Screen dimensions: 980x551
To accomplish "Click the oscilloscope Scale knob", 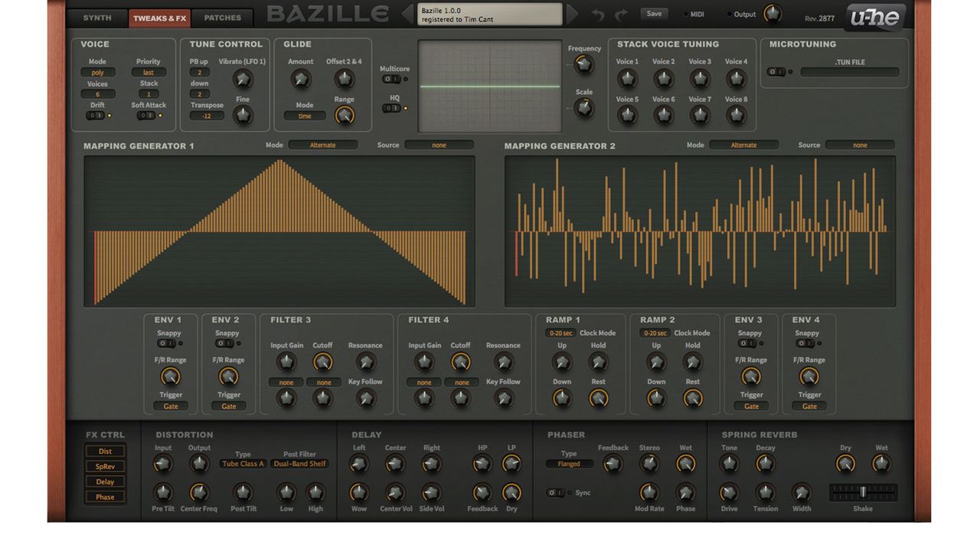I will [x=584, y=109].
